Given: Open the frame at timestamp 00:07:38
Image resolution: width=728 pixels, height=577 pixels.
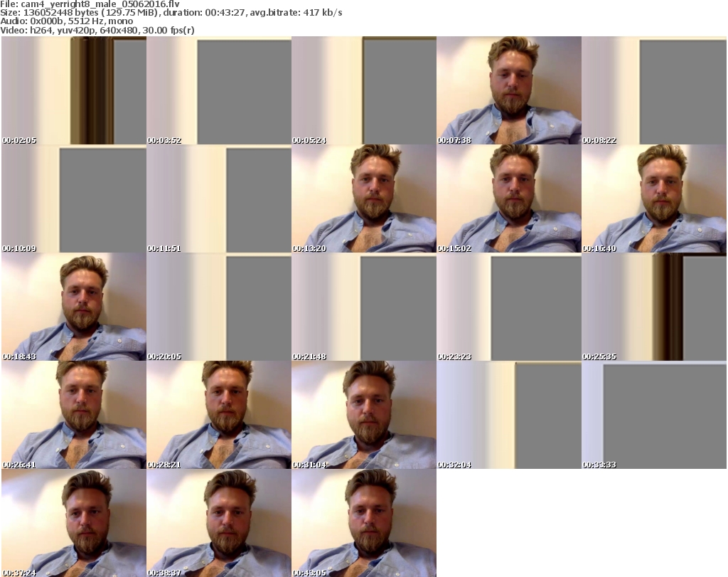Looking at the screenshot, I should click(509, 90).
